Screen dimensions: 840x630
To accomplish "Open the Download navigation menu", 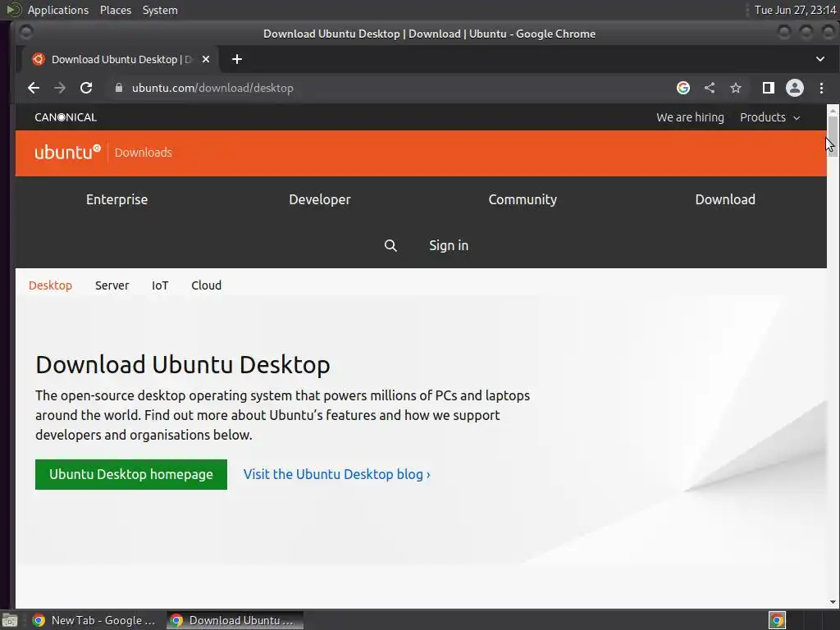I will coord(725,199).
